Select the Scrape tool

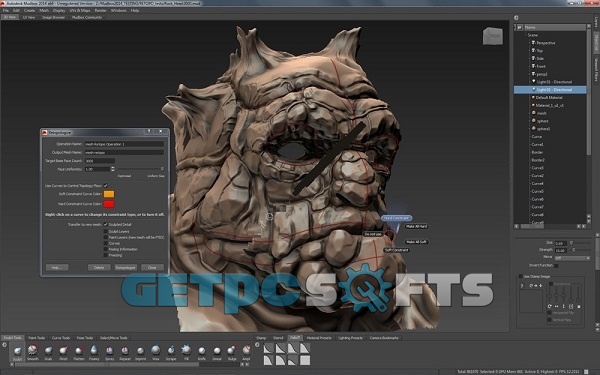tap(171, 351)
